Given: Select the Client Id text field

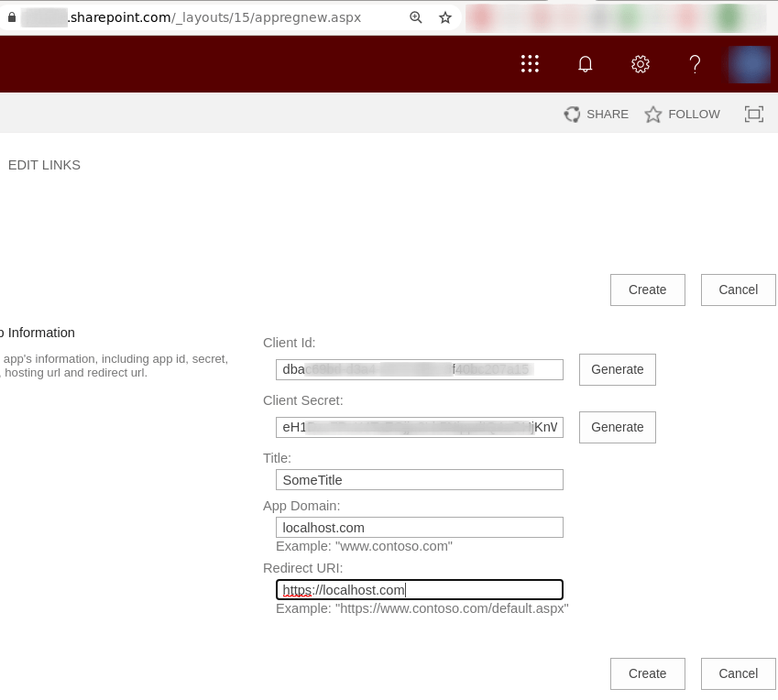Looking at the screenshot, I should tap(419, 369).
